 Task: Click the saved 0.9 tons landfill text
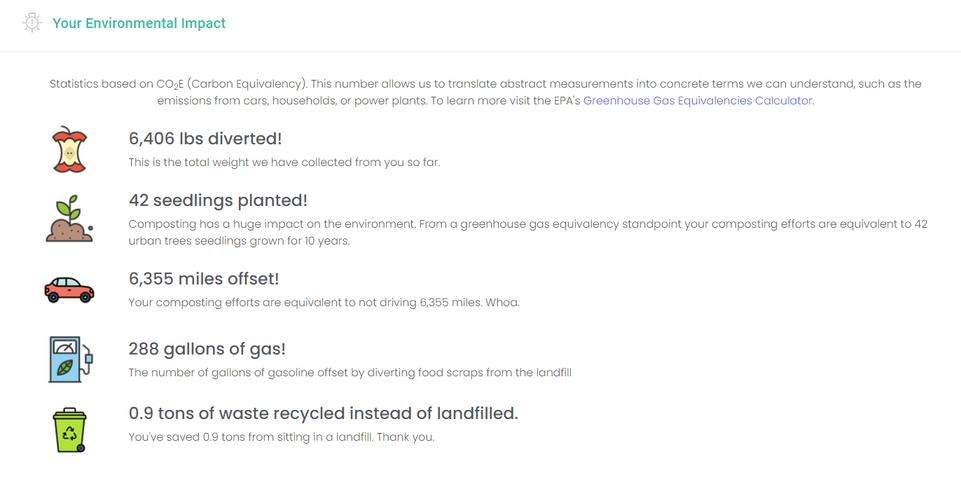281,437
